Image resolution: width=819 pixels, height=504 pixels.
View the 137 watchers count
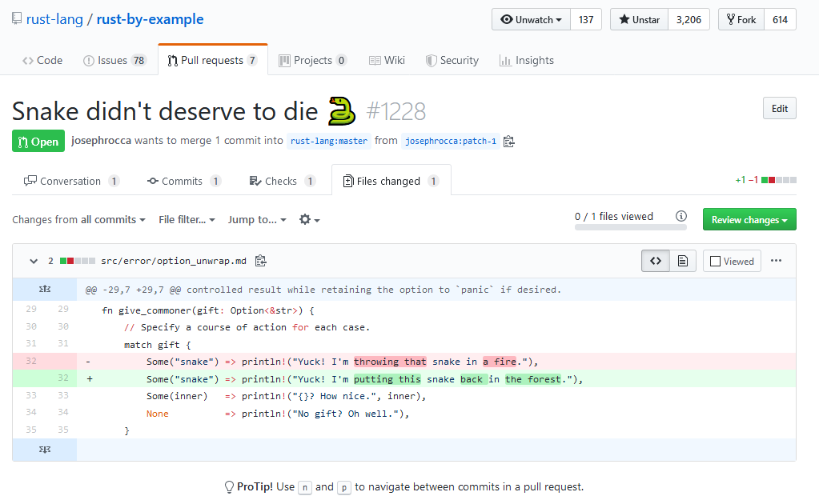pos(586,19)
